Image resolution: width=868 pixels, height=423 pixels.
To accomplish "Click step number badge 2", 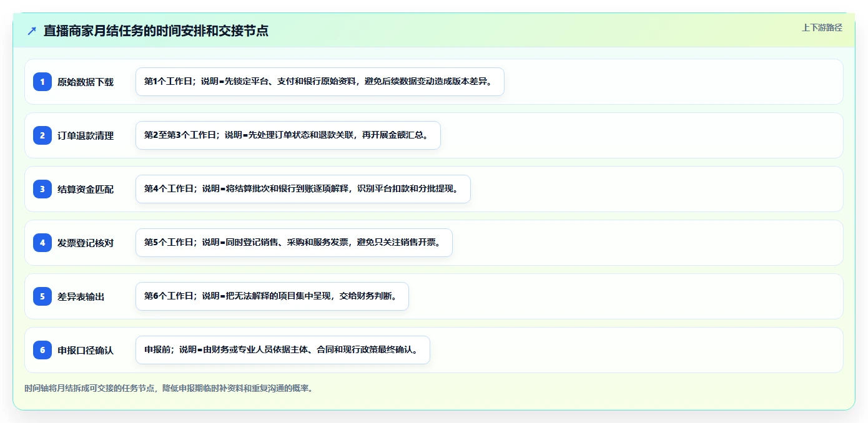I will 42,135.
